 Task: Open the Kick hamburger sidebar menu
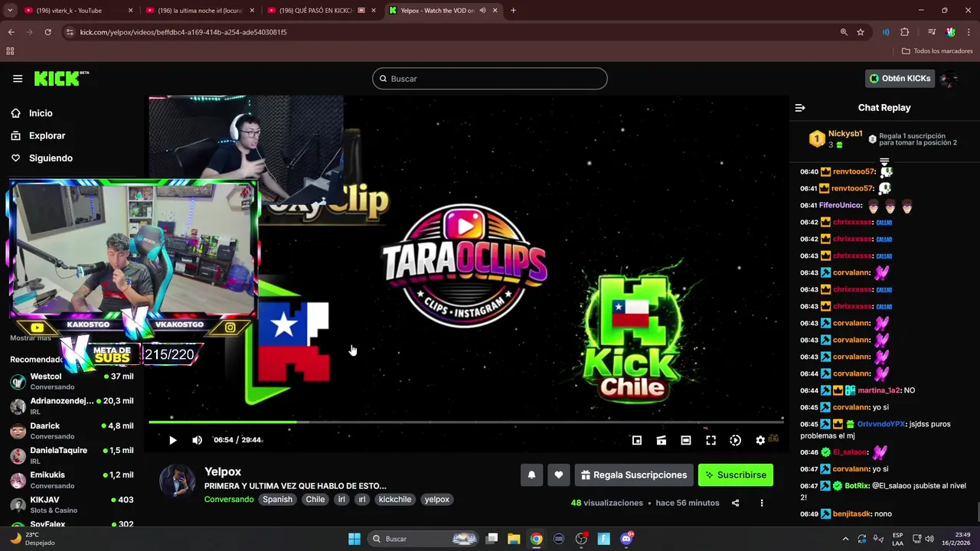click(x=18, y=78)
